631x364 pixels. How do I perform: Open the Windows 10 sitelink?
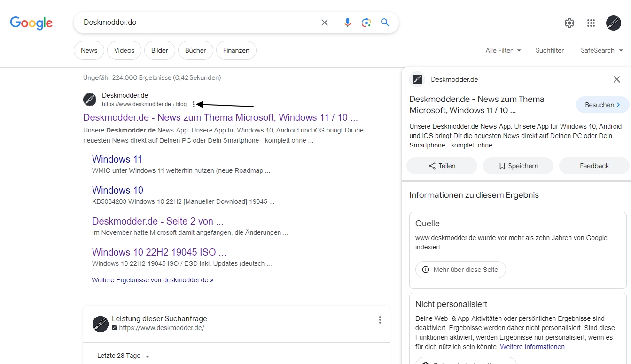click(117, 190)
